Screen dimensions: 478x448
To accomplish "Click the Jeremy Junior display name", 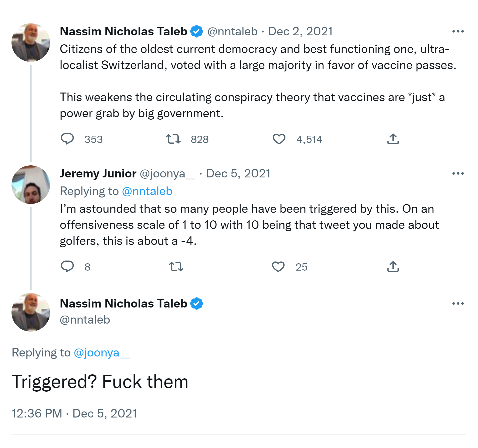I will pos(98,174).
